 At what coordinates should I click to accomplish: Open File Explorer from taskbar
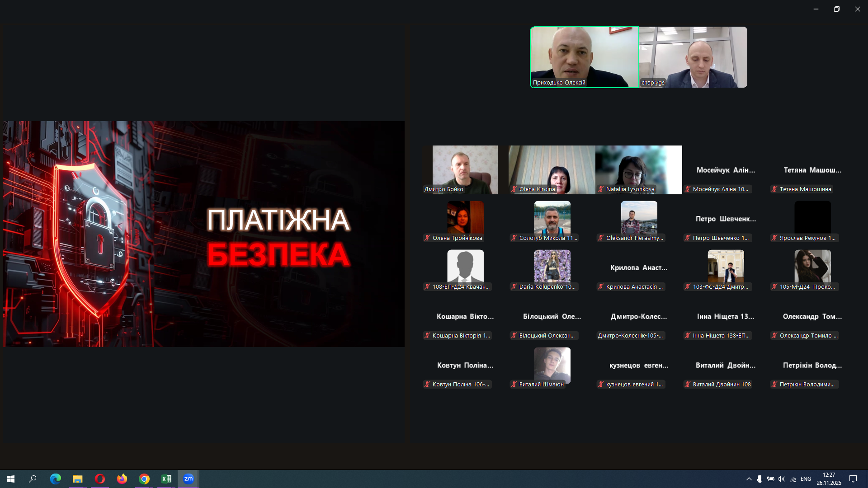(78, 479)
